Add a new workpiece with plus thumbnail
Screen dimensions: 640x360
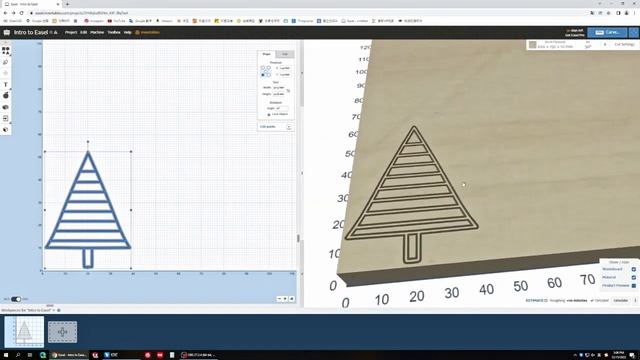[62, 332]
